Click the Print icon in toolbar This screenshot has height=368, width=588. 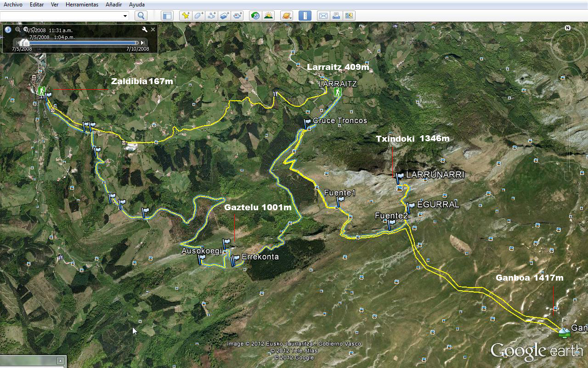point(336,16)
